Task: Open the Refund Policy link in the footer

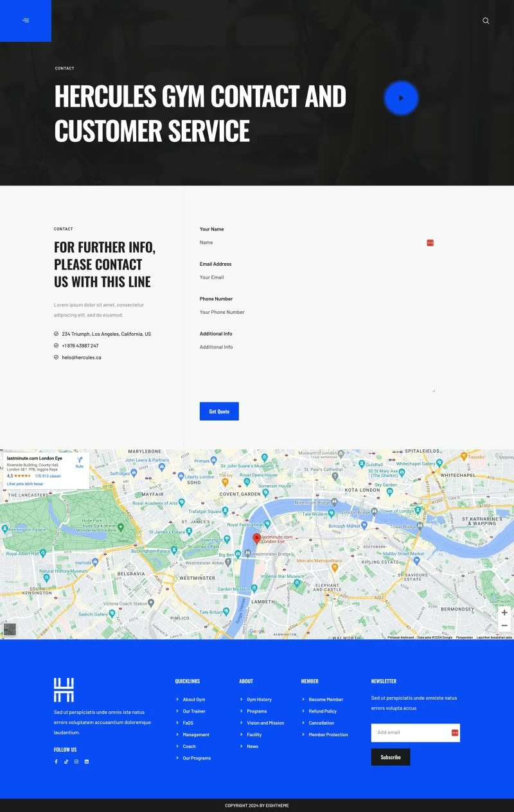Action: tap(323, 711)
